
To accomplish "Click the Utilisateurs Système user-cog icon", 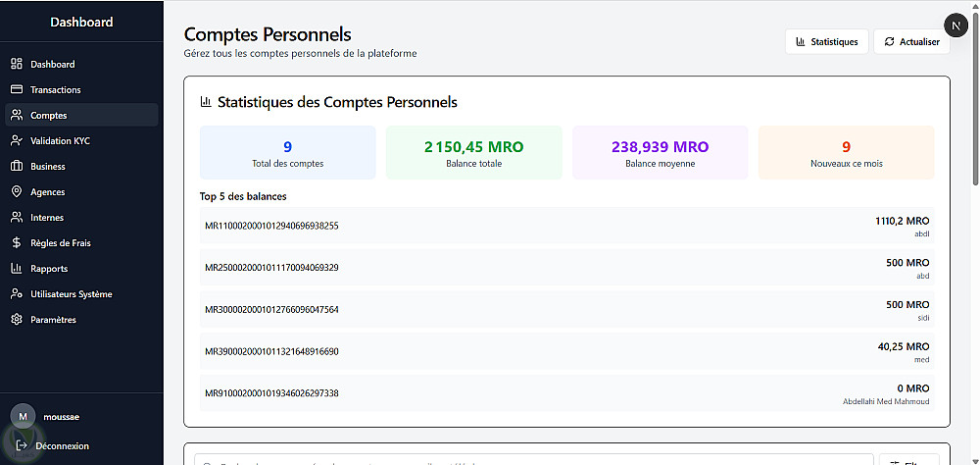I will tap(17, 294).
